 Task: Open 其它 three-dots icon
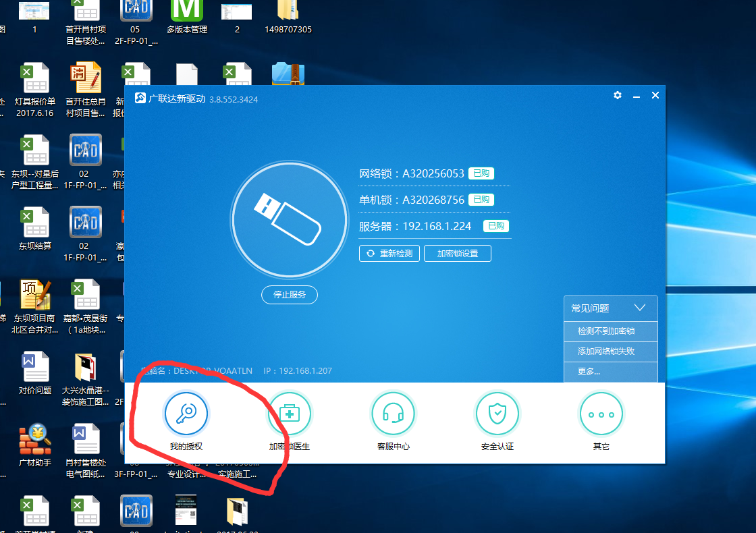pos(601,414)
